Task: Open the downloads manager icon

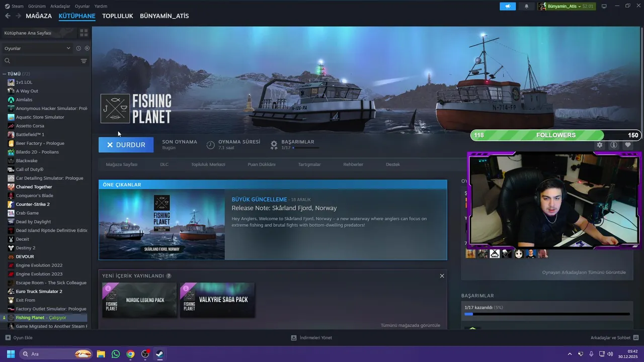Action: point(294,338)
